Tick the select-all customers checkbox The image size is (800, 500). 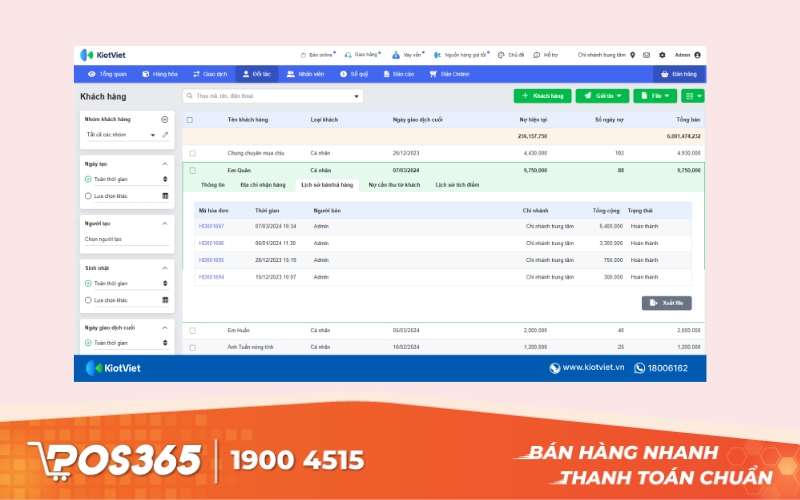(190, 120)
